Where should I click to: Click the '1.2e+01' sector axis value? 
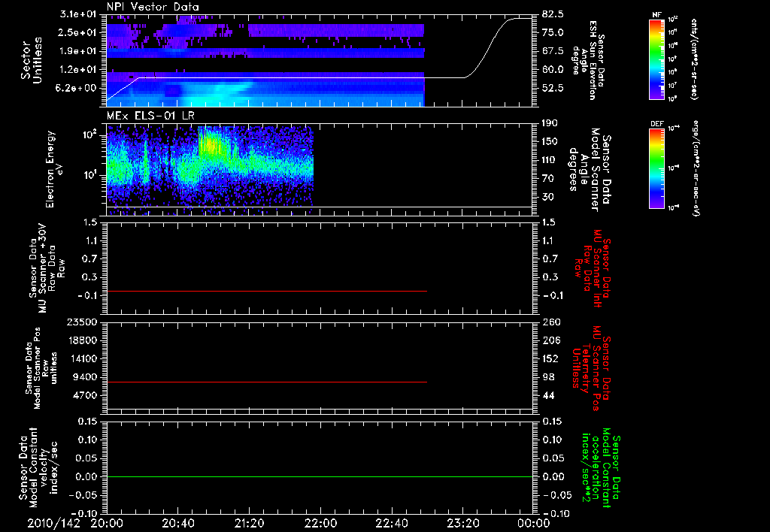[x=78, y=70]
